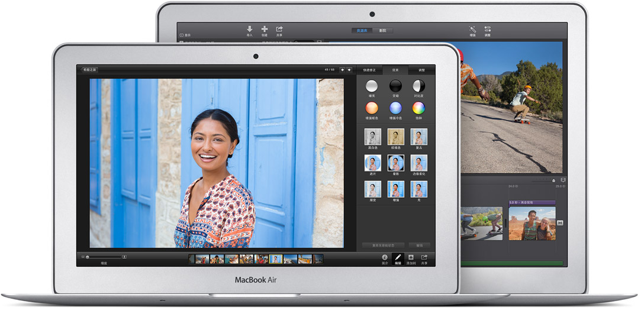Switch to the 调整 (Adjust) tab
The height and width of the screenshot is (320, 644).
point(421,70)
